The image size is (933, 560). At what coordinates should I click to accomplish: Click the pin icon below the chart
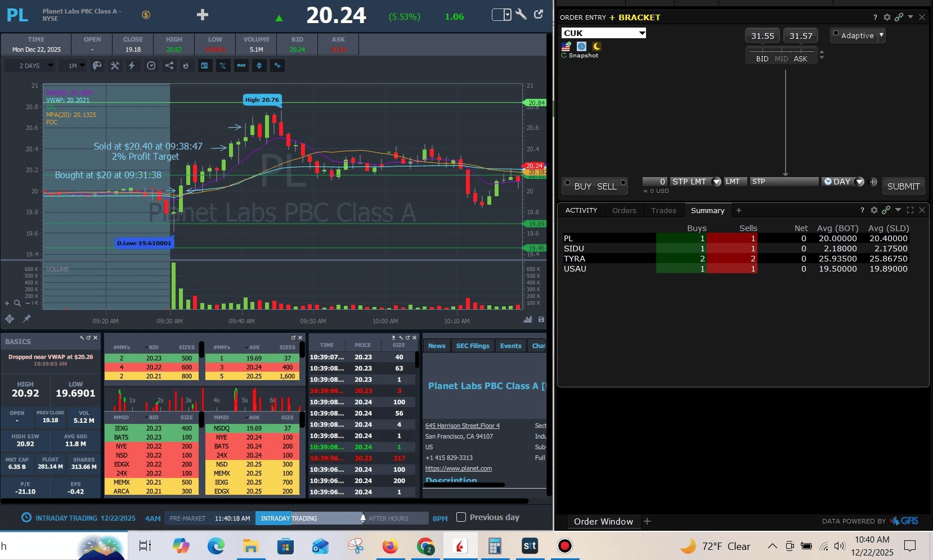26,319
